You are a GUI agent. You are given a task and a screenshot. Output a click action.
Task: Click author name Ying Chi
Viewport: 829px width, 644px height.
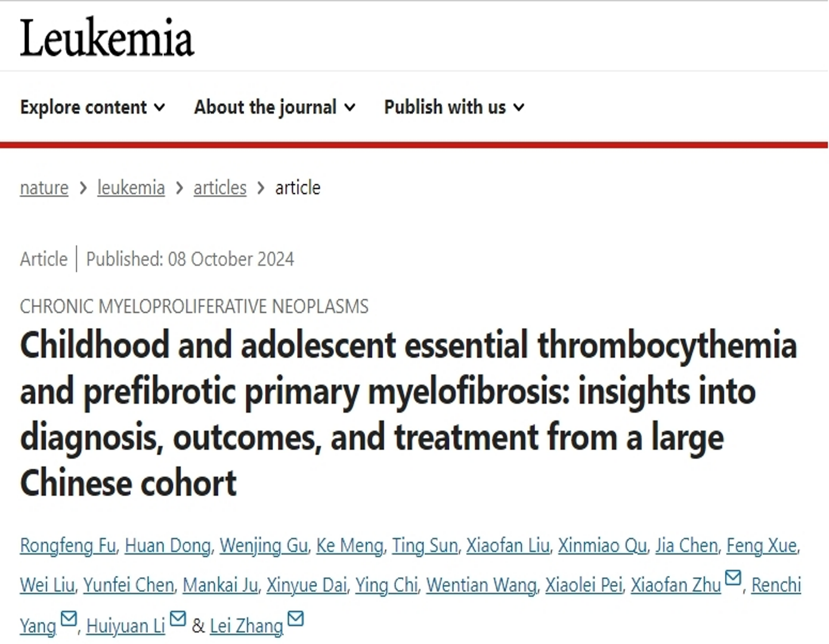click(386, 586)
